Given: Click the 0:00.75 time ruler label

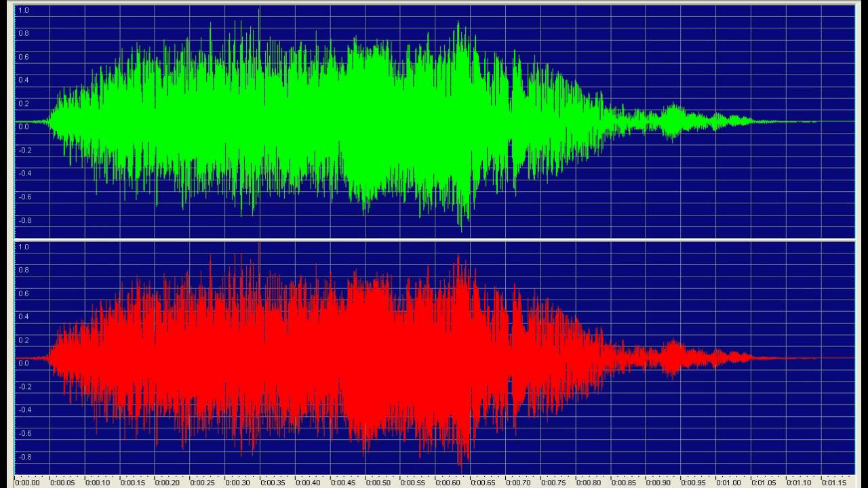Looking at the screenshot, I should click(553, 483).
